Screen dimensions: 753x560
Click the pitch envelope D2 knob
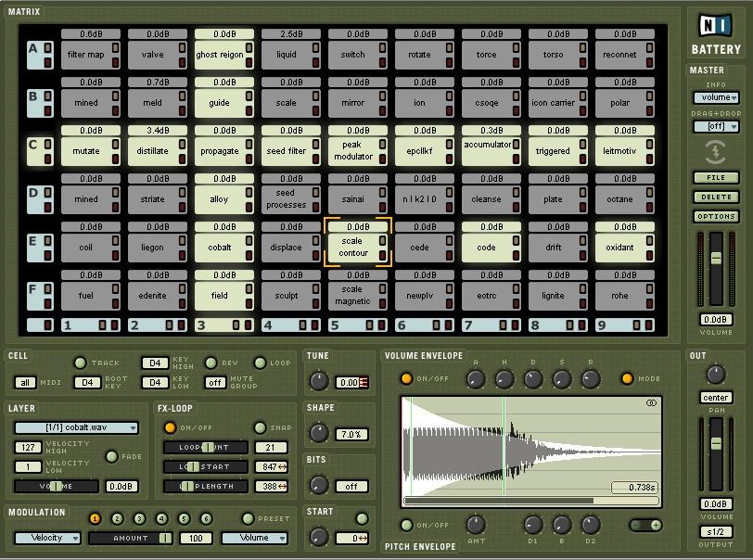(591, 525)
